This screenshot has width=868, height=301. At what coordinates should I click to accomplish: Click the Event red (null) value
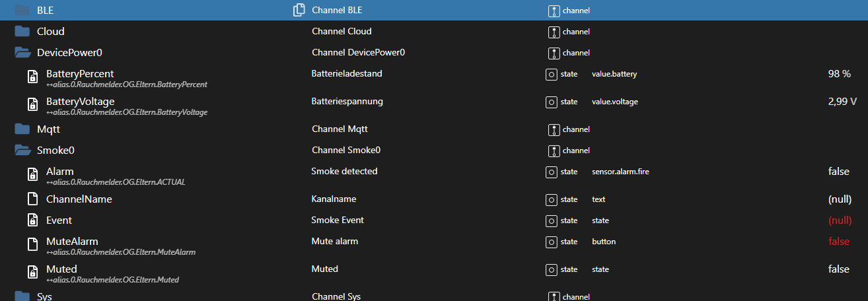(x=840, y=220)
